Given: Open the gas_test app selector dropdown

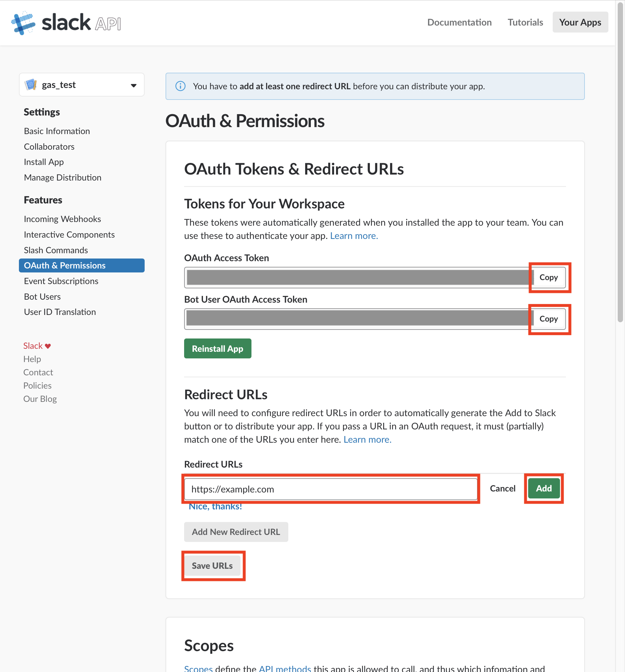Looking at the screenshot, I should [x=82, y=85].
